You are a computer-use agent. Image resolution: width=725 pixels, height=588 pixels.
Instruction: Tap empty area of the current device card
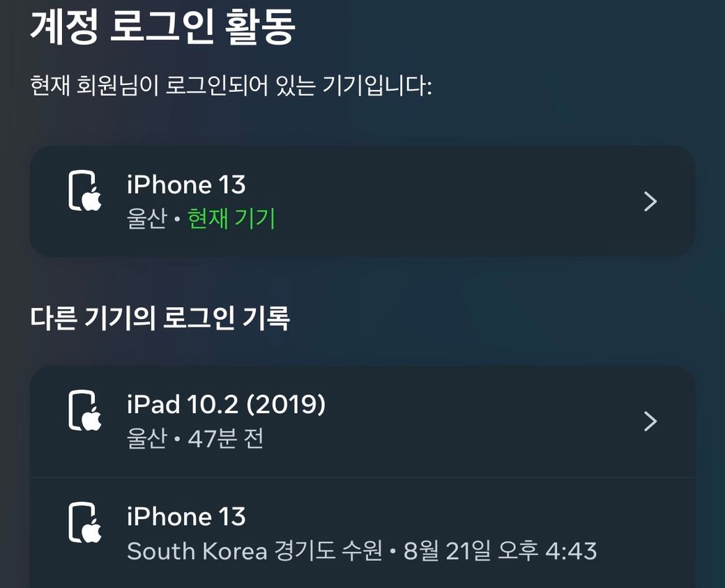click(x=439, y=201)
